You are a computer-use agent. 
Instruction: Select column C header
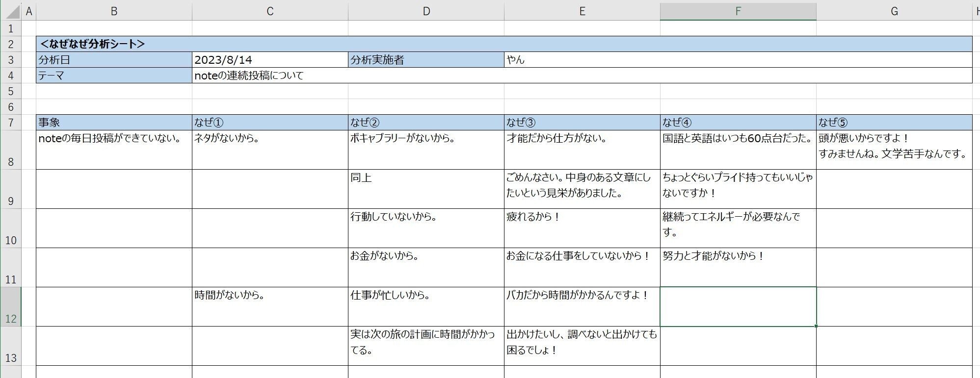pos(270,11)
